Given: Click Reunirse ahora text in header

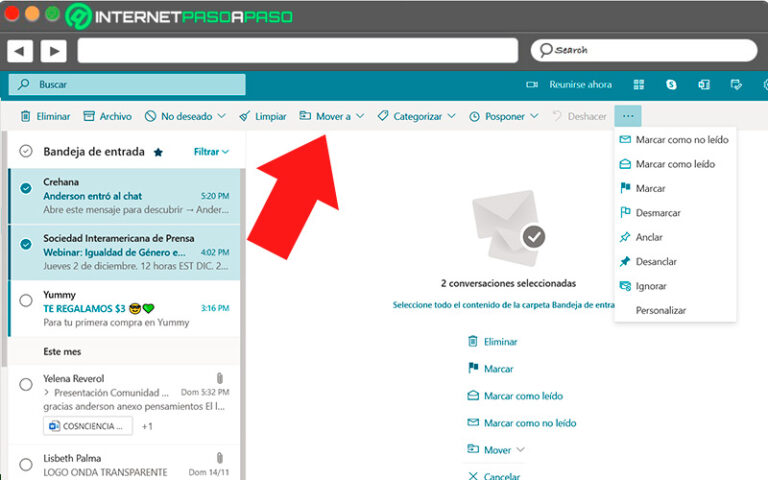Looking at the screenshot, I should pyautogui.click(x=580, y=85).
